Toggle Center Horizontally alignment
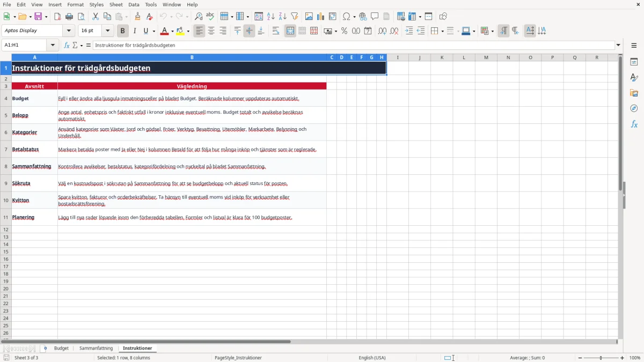Image resolution: width=644 pixels, height=362 pixels. pyautogui.click(x=211, y=31)
